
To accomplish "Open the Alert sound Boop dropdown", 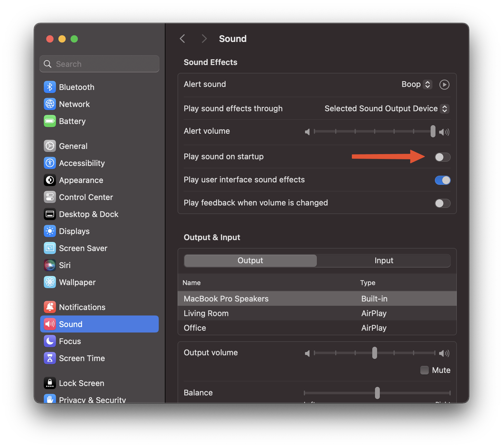I will coord(417,84).
